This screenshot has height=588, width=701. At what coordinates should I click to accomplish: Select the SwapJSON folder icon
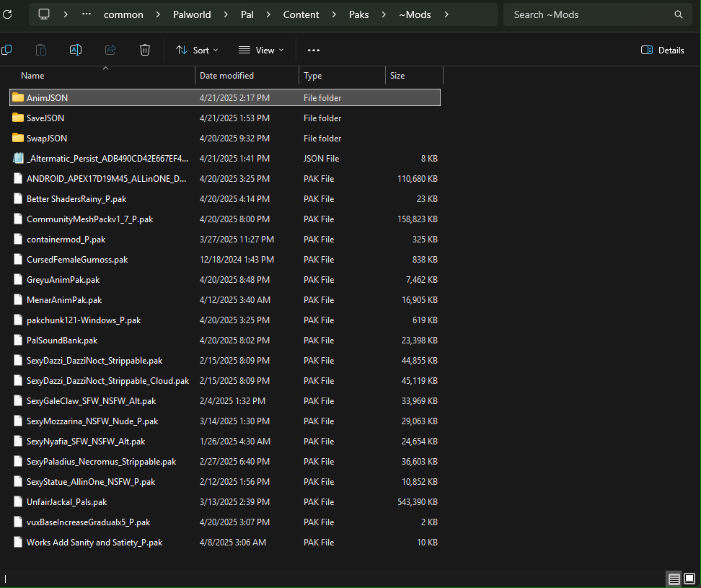tap(18, 138)
